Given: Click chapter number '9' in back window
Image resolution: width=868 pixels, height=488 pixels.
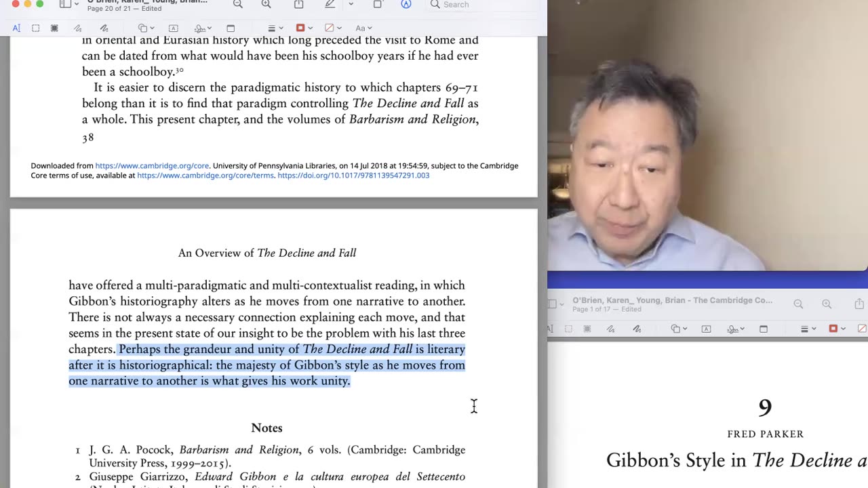Looking at the screenshot, I should pos(765,407).
